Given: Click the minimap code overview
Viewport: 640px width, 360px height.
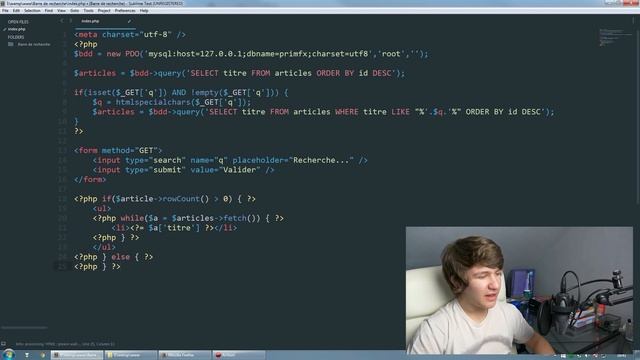Looking at the screenshot, I should click(x=616, y=37).
